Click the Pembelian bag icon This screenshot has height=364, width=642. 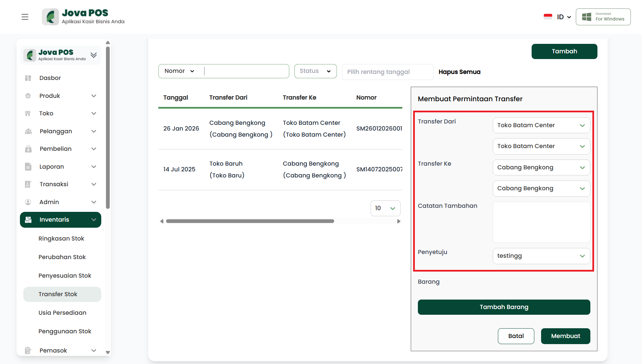[x=28, y=149]
